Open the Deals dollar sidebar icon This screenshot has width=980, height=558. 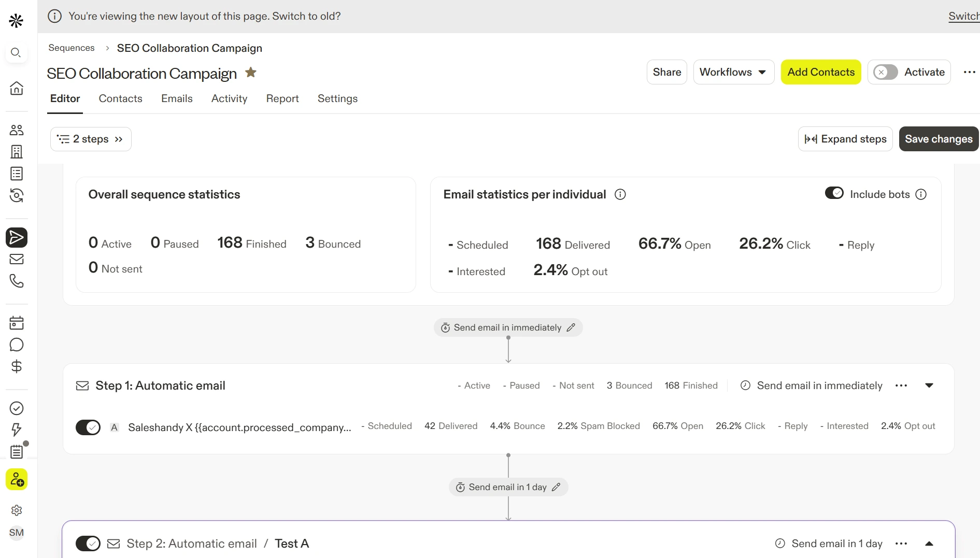[17, 366]
